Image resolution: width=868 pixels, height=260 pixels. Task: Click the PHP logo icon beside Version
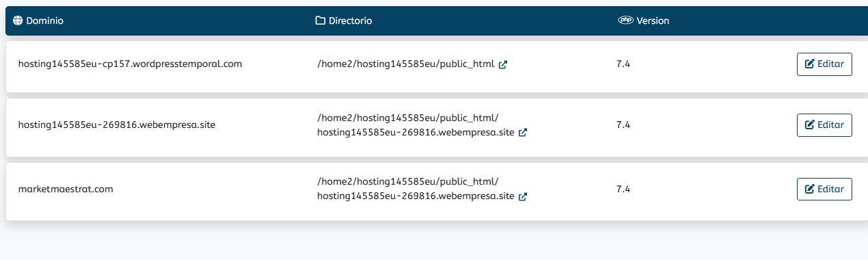pos(625,21)
